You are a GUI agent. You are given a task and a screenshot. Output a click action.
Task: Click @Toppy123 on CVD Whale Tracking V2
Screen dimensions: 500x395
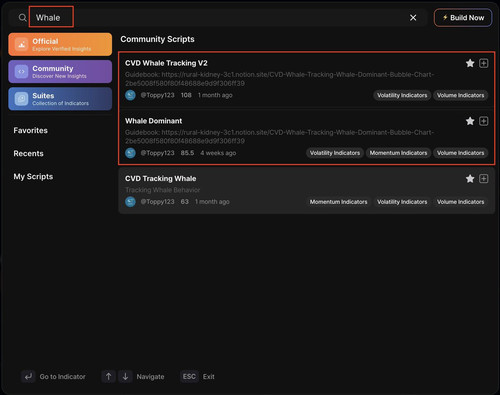tap(157, 95)
